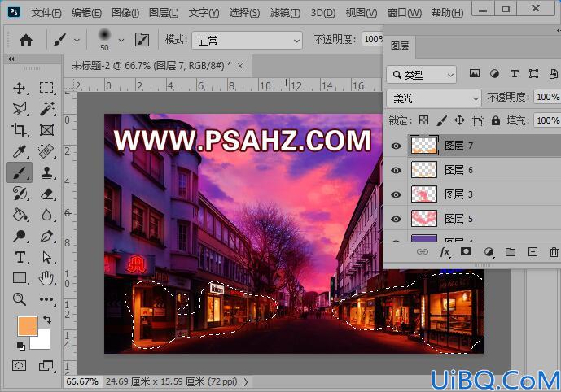Select the Healing Brush tool
Screen dimensions: 561x392
point(46,151)
